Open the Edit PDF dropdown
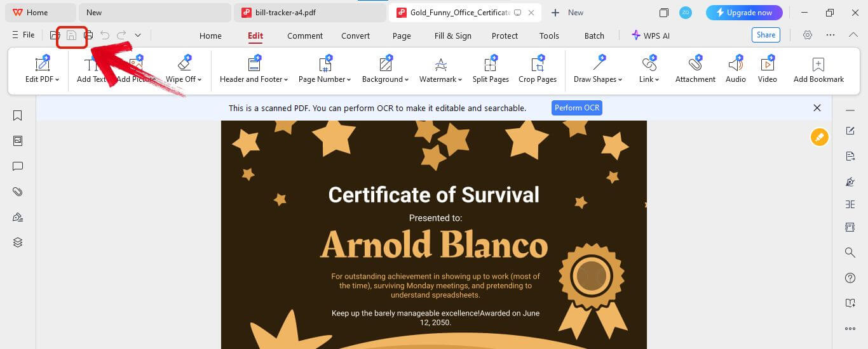Screen dimensions: 868x349 (x=42, y=70)
